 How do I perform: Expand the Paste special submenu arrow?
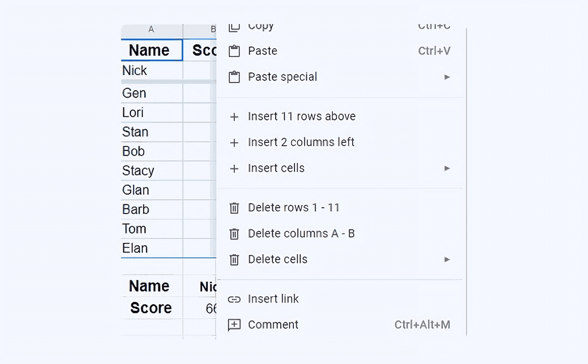[447, 76]
